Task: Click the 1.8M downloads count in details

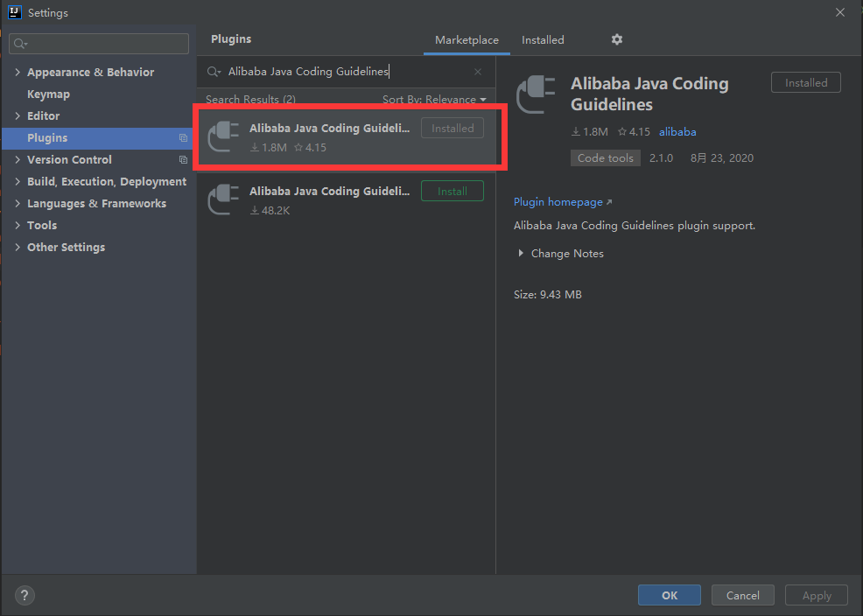Action: 589,132
